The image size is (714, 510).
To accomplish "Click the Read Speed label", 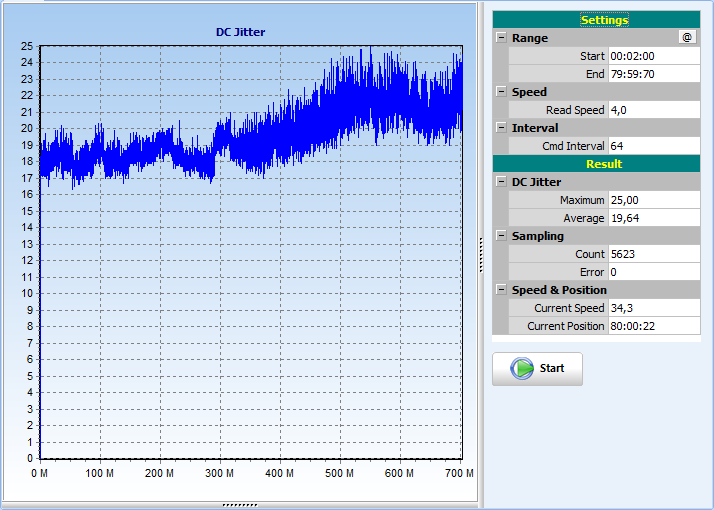I will pyautogui.click(x=575, y=110).
